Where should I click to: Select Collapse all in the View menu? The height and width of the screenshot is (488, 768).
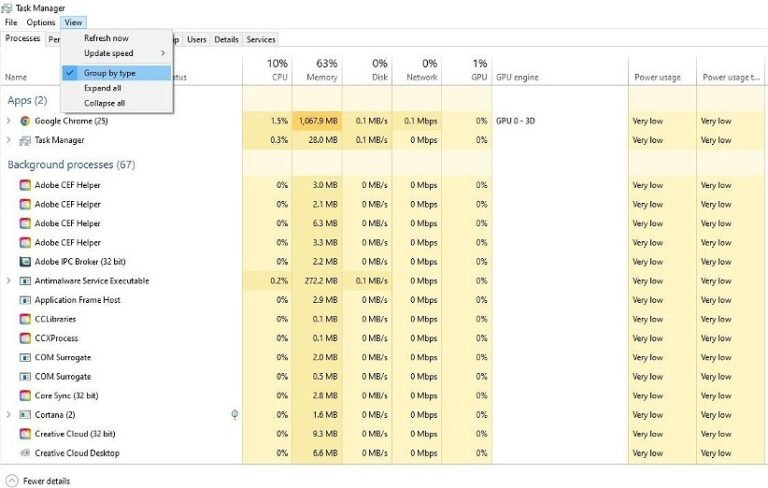coord(104,103)
